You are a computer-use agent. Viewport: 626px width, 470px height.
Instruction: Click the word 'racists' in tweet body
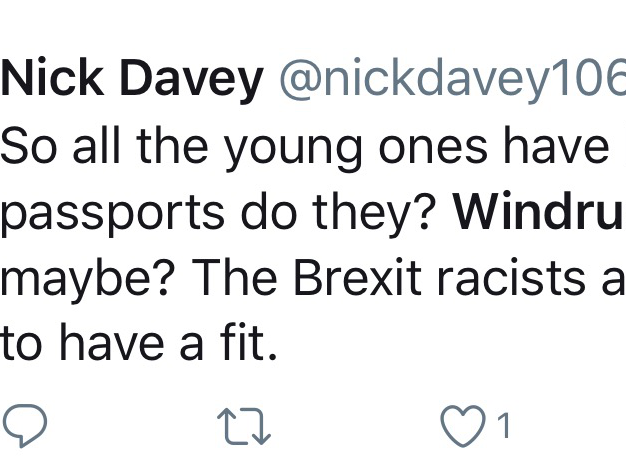tap(522, 279)
